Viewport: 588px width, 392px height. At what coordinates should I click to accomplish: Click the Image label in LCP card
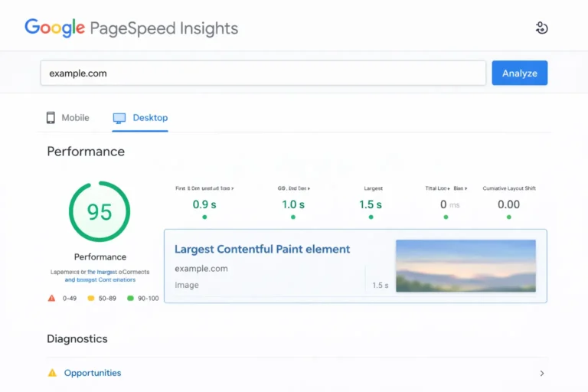[x=187, y=285]
